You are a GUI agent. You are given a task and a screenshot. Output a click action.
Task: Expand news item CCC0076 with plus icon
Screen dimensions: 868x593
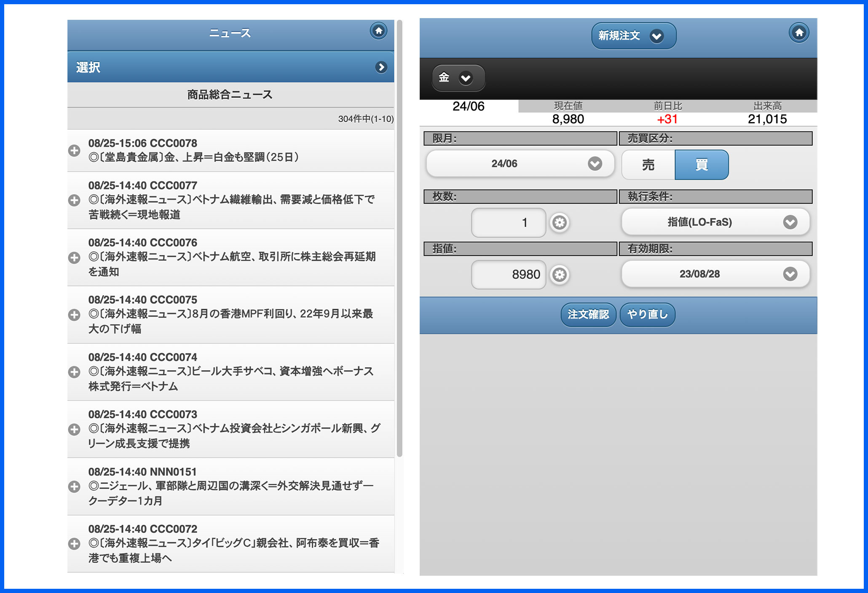pyautogui.click(x=74, y=257)
